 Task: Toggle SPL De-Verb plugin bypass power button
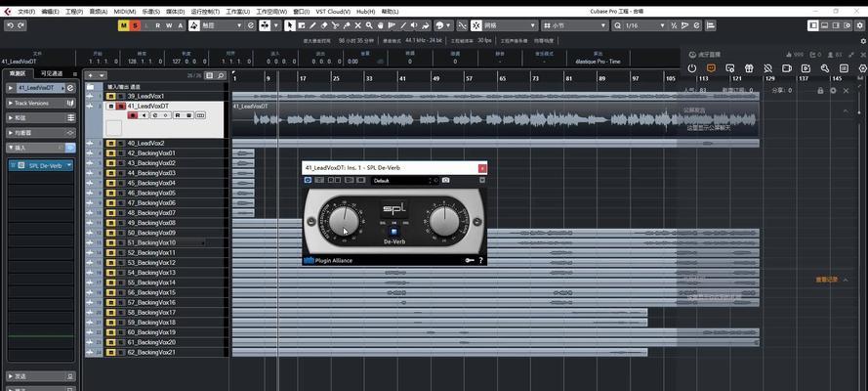pyautogui.click(x=308, y=181)
